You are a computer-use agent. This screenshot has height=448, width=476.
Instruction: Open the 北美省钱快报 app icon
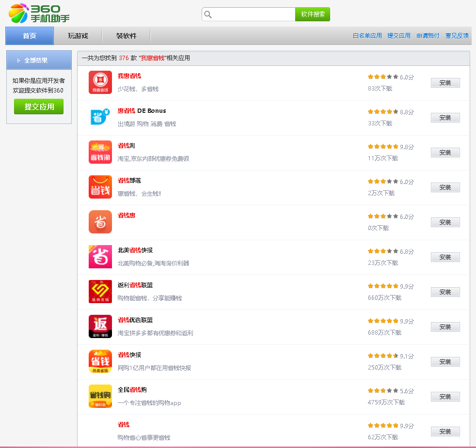(x=100, y=257)
